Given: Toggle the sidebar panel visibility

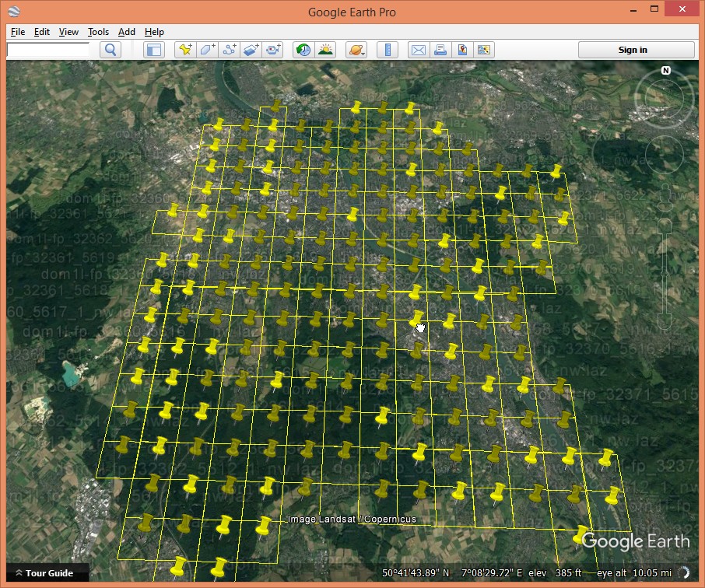Looking at the screenshot, I should pos(154,50).
